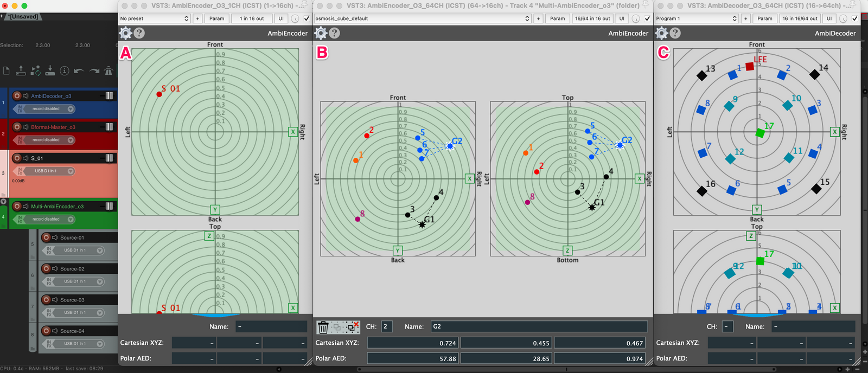Toggle bypass checkbox in Multi-AmbiEncoder window B
The image size is (868, 373).
point(647,18)
